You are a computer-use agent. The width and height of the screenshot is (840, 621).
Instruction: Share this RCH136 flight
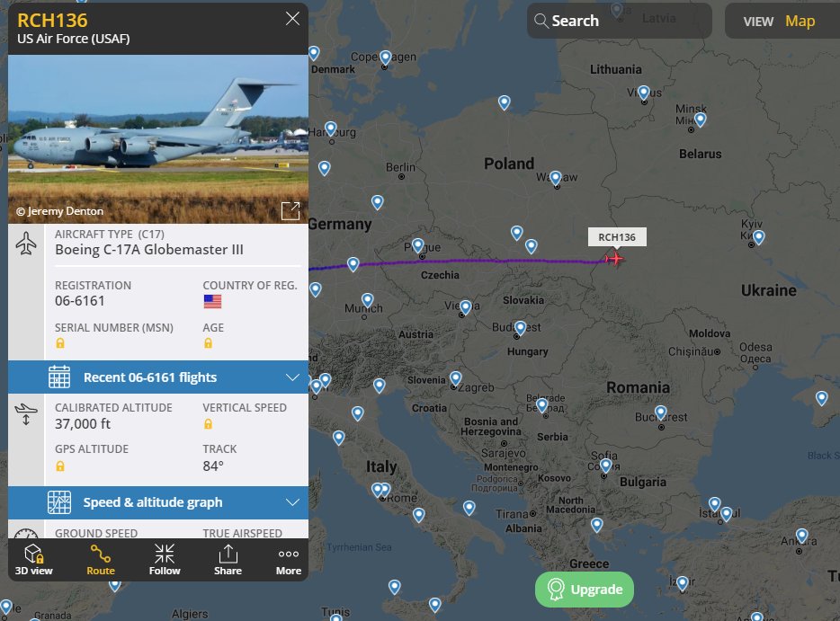(228, 559)
